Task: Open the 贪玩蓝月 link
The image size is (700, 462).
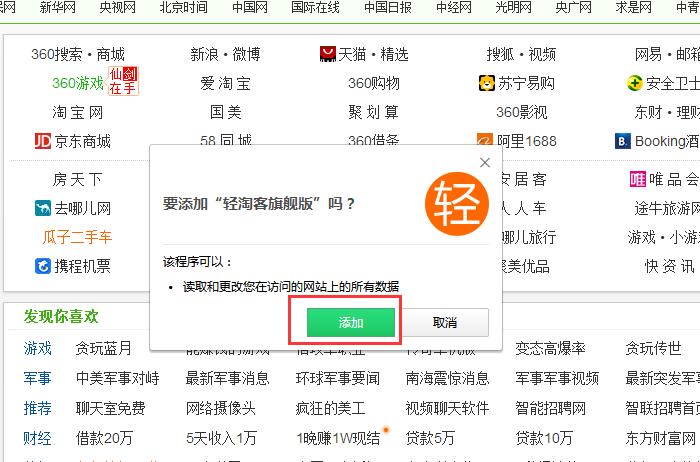Action: pyautogui.click(x=104, y=348)
